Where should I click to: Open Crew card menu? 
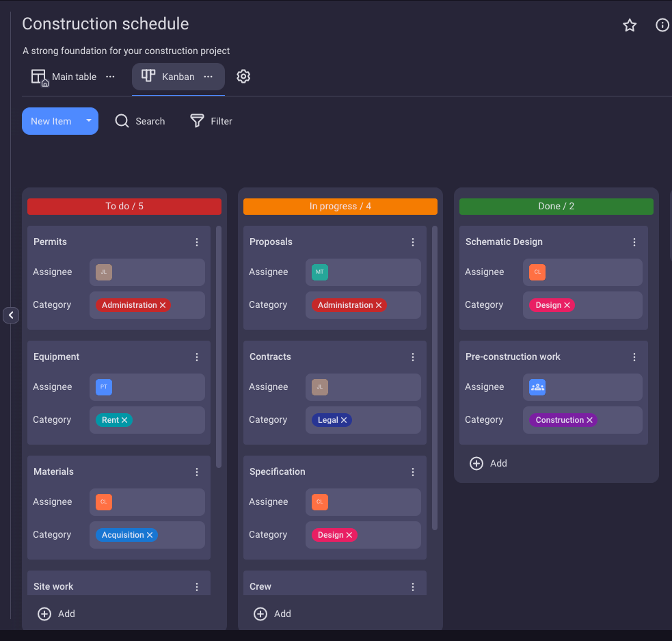[413, 587]
